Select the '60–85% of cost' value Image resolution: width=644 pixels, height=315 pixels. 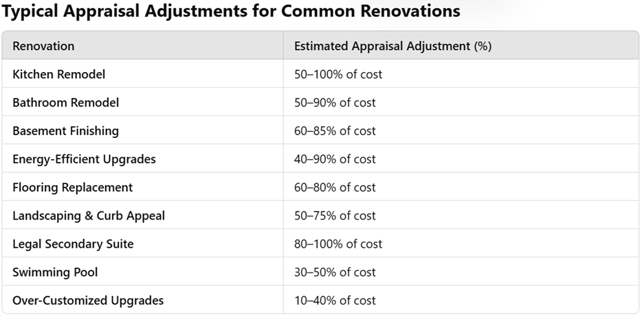pos(335,130)
